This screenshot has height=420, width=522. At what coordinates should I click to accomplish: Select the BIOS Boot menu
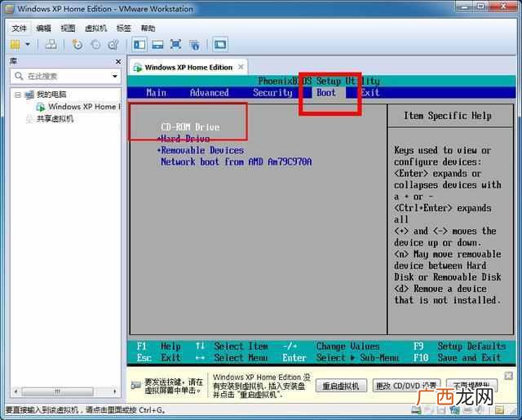[326, 92]
